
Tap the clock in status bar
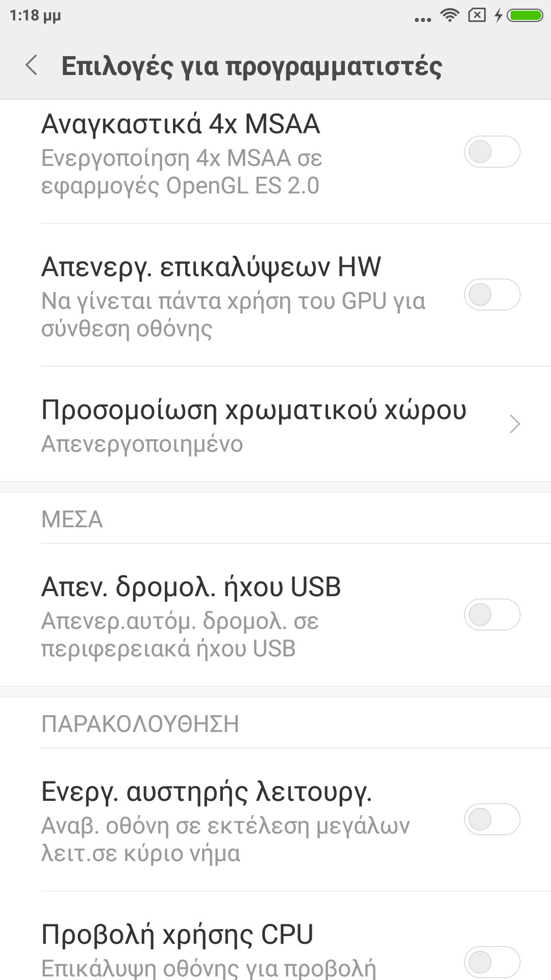point(35,16)
